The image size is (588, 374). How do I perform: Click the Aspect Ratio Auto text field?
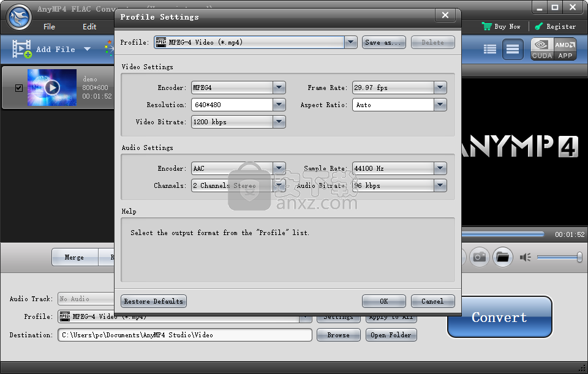point(393,105)
